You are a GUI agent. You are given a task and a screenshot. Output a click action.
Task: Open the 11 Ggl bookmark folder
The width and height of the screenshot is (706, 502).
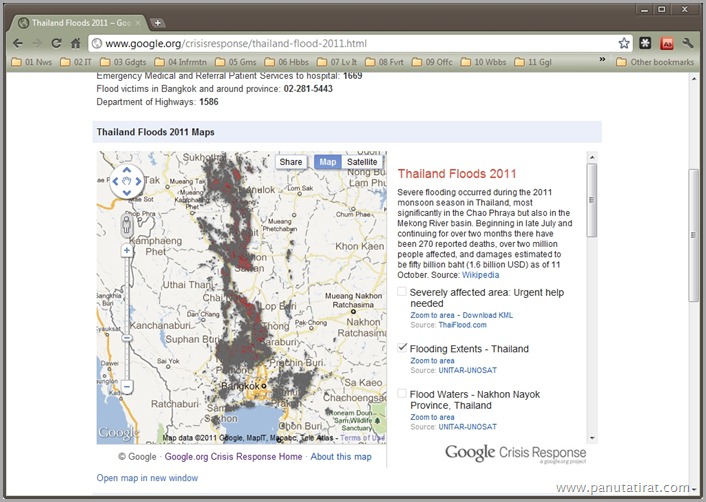(533, 62)
